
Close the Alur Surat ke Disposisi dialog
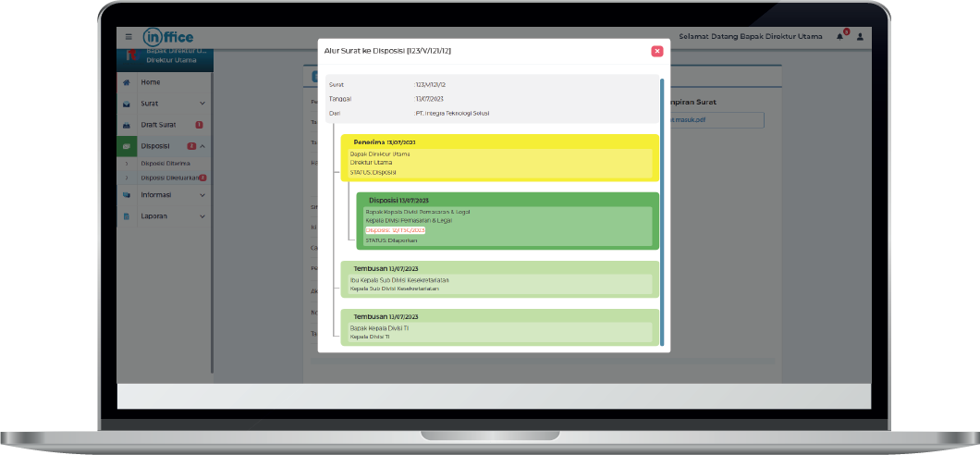pyautogui.click(x=656, y=51)
